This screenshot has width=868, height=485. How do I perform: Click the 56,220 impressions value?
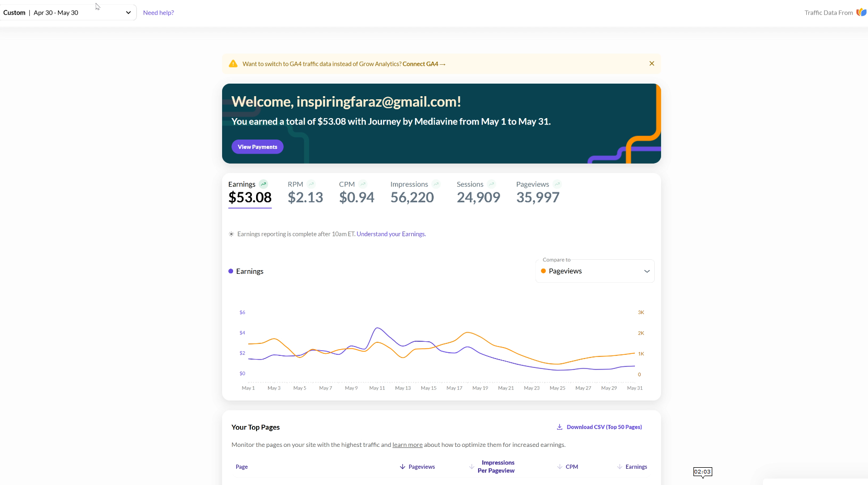pos(412,198)
